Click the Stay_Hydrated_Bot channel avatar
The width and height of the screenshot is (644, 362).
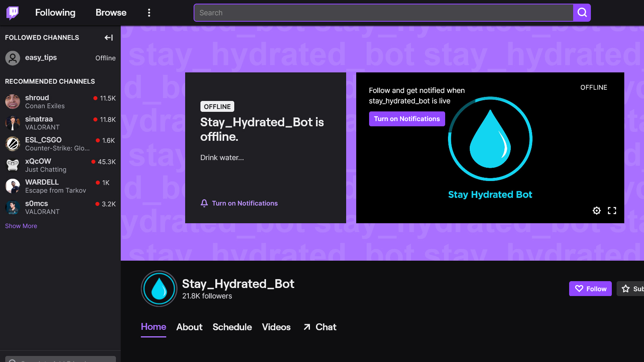point(159,289)
